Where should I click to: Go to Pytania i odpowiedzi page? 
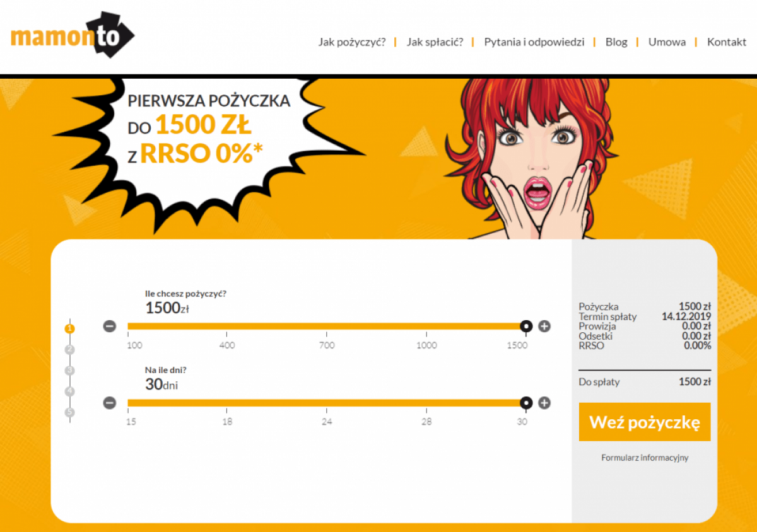(534, 42)
